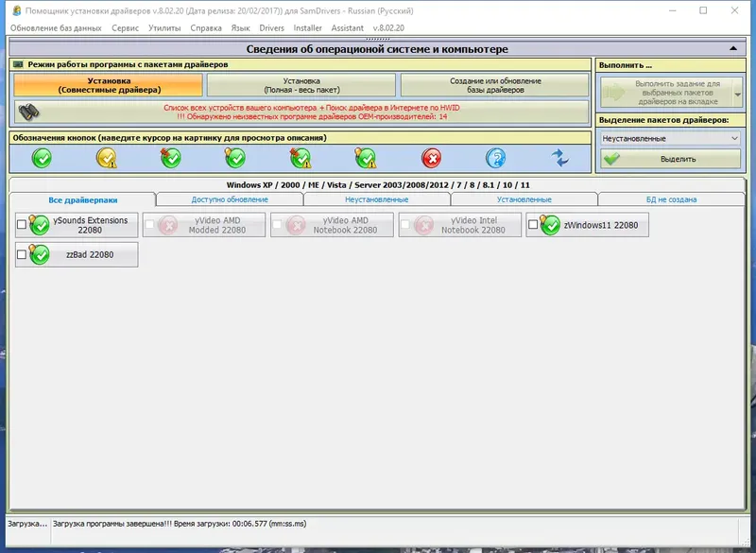Image resolution: width=756 pixels, height=553 pixels.
Task: Click the green icon on zWindows11 22080
Action: pos(550,225)
